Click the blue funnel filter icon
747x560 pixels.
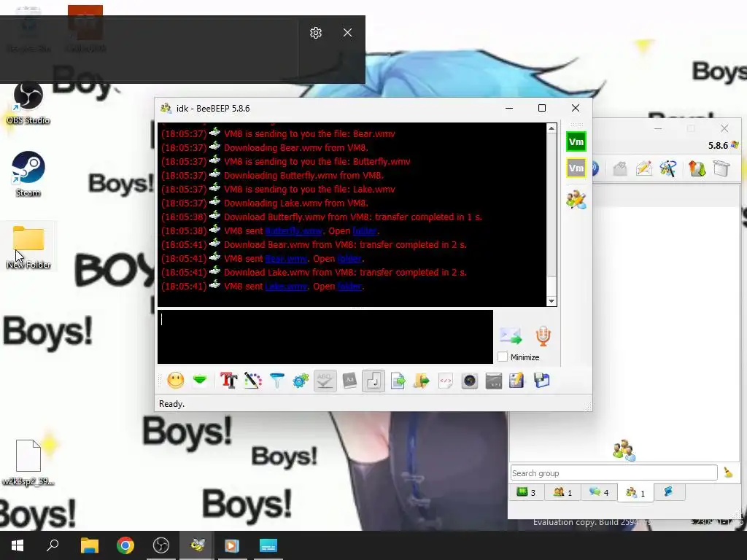[276, 381]
